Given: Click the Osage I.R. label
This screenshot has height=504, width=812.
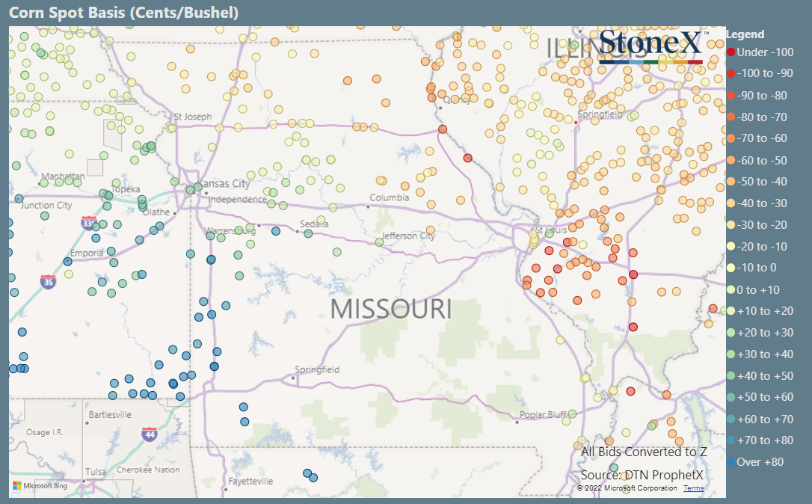Looking at the screenshot, I should point(45,432).
